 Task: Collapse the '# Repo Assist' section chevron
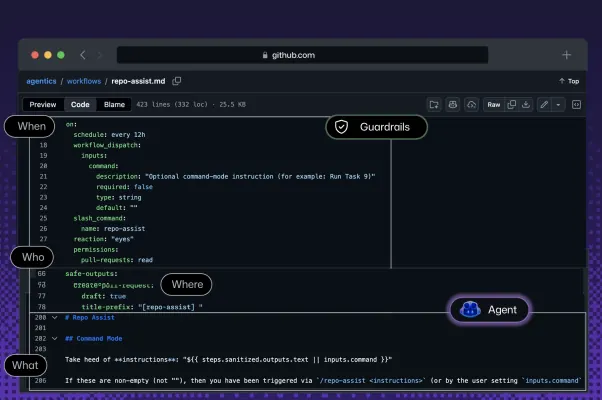[55, 317]
